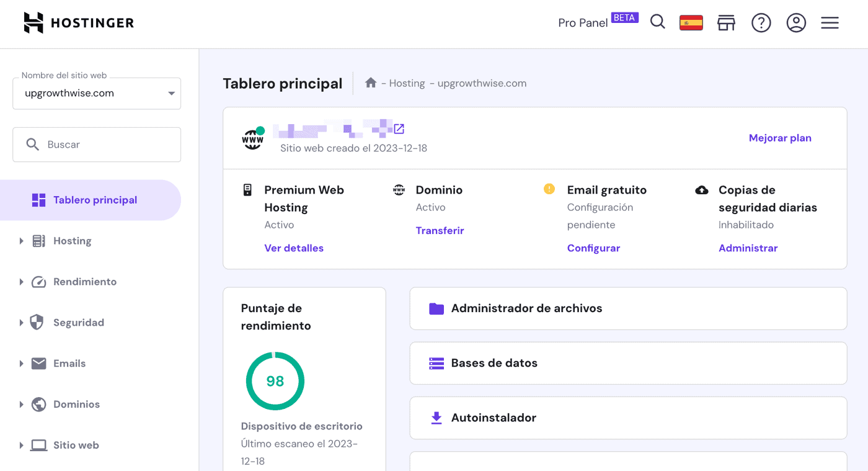
Task: Click the 'Dispositivo de escritorio' label
Action: click(302, 426)
